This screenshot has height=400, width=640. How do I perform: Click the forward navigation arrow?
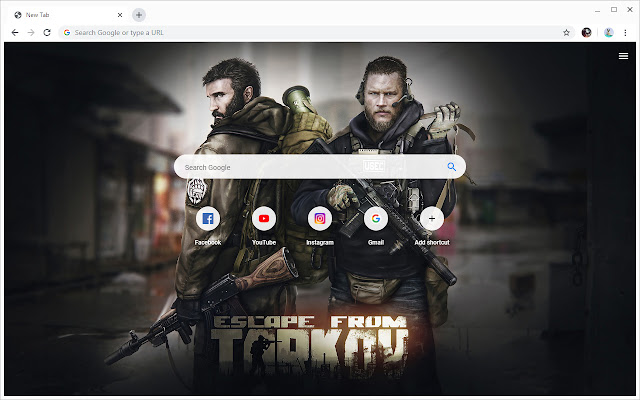(x=31, y=33)
